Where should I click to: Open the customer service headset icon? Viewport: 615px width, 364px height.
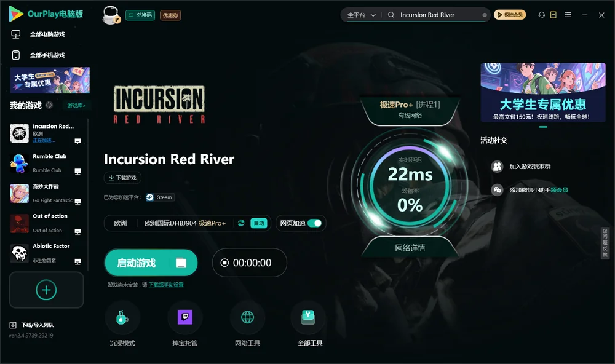point(542,15)
